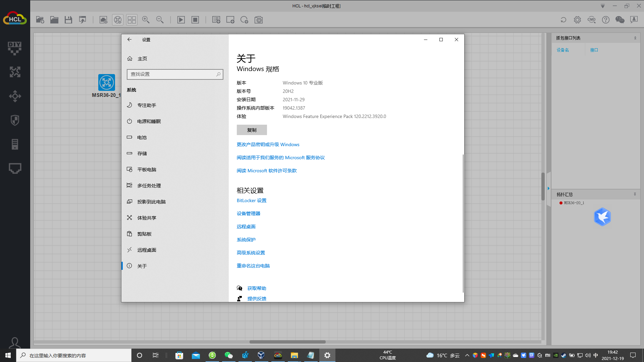644x362 pixels.
Task: Toggle interface image visibility eye button
Action: click(x=103, y=20)
